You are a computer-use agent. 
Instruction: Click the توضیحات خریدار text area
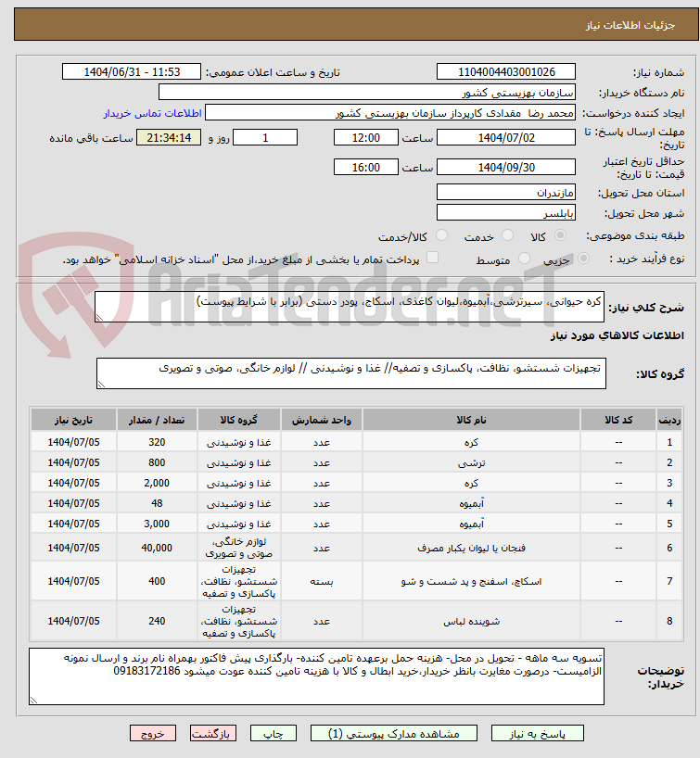coord(316,676)
